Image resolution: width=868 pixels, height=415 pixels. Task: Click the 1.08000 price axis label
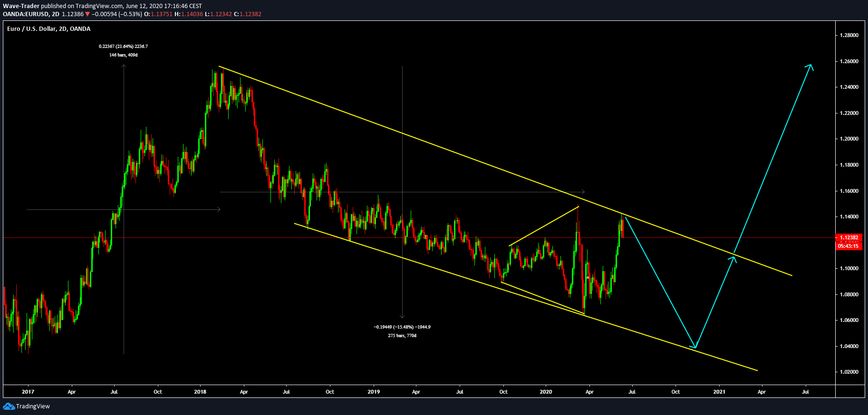849,294
